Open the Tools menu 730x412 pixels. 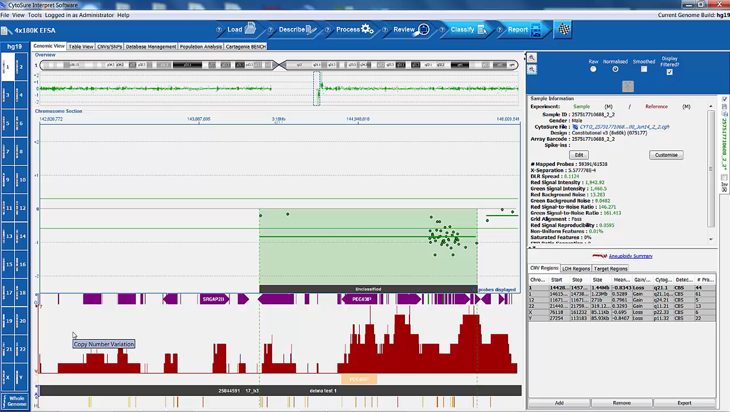coord(34,15)
